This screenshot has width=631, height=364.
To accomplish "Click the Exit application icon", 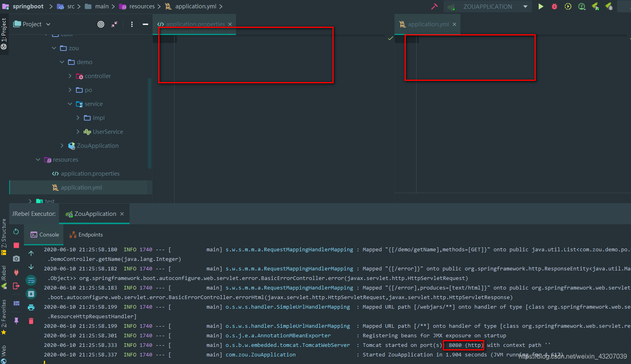I will [x=16, y=286].
